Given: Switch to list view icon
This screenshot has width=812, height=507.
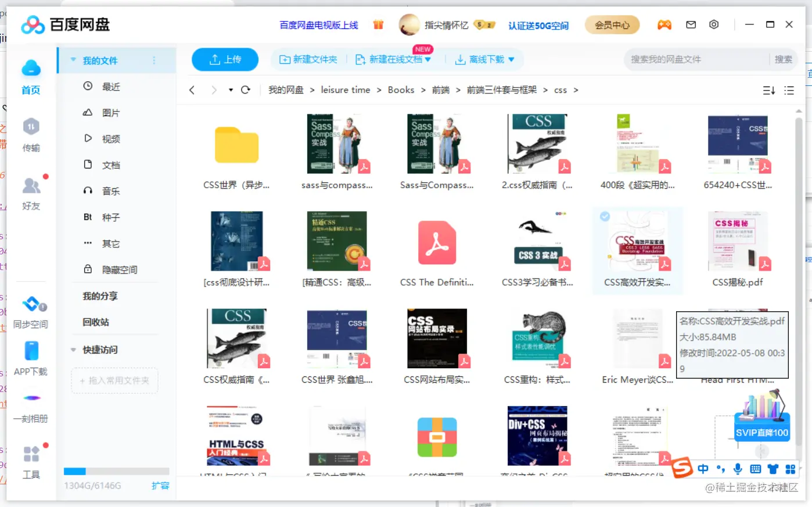Looking at the screenshot, I should coord(789,90).
